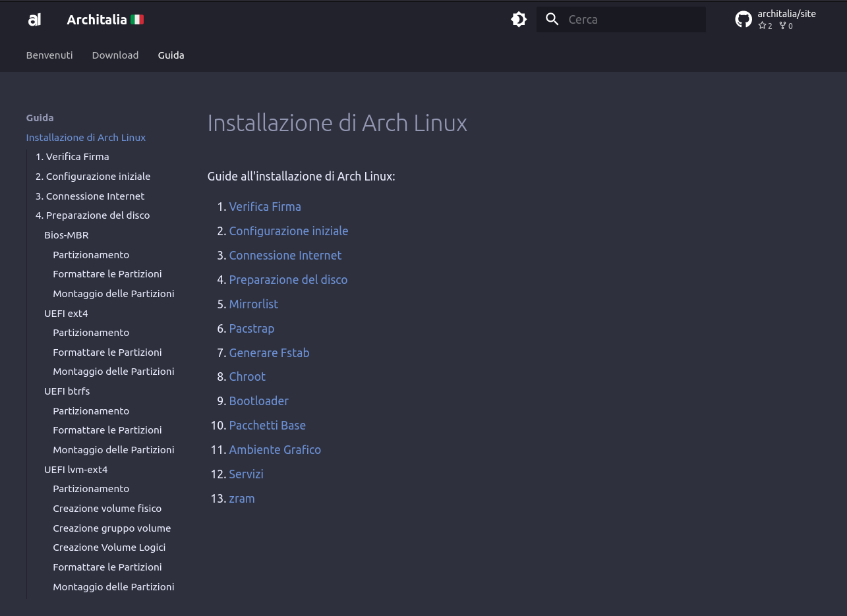Collapse the Bios-MBR section in the sidebar

[x=66, y=235]
